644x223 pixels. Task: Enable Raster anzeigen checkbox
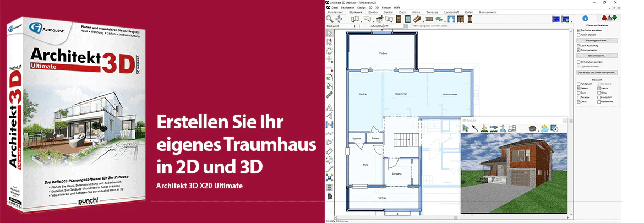point(578,35)
